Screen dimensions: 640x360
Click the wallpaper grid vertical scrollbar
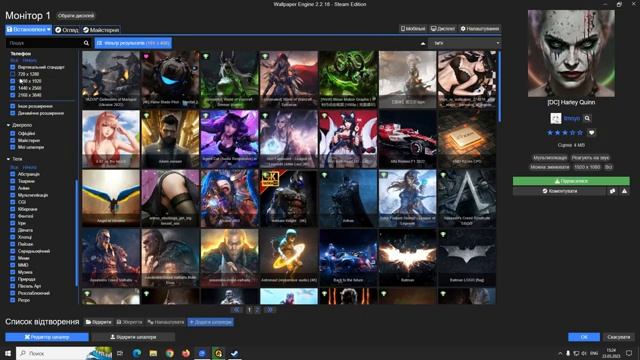(499, 87)
